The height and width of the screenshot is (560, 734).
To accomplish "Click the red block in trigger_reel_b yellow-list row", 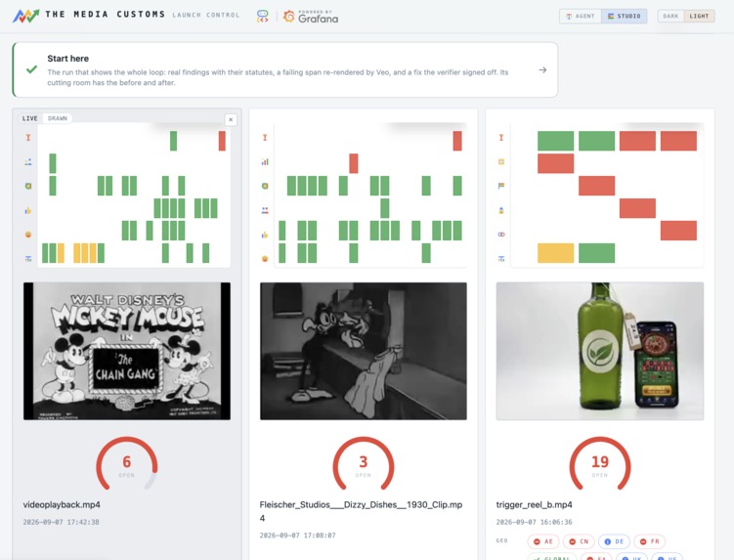I will pos(556,163).
